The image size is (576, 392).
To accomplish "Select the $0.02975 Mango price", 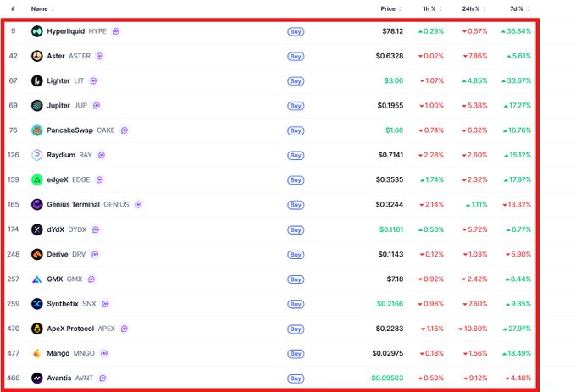I will [388, 353].
